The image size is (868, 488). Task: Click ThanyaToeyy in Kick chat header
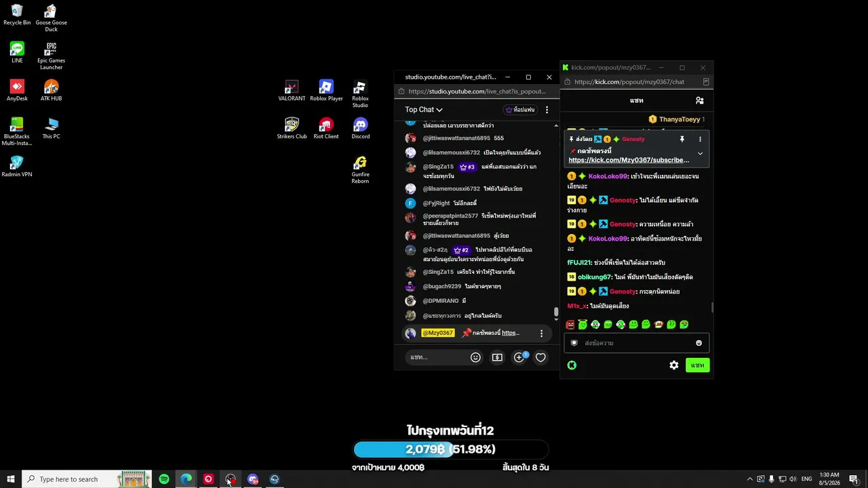pyautogui.click(x=679, y=119)
